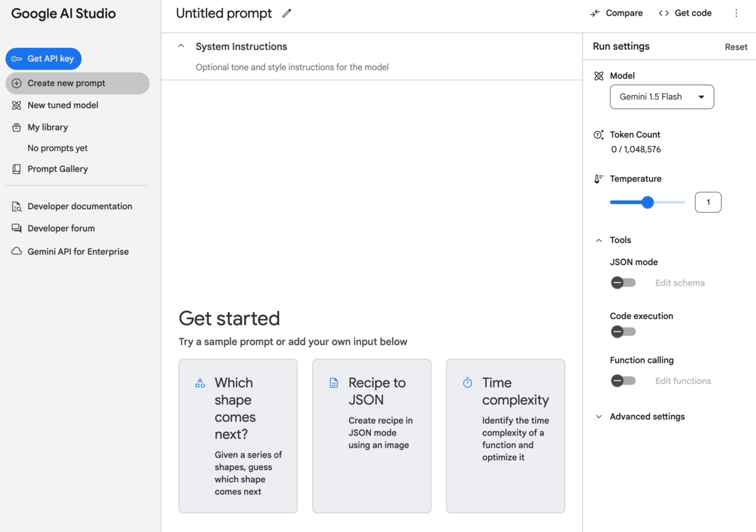Click Edit schema link
This screenshot has height=532, width=756.
(x=680, y=283)
